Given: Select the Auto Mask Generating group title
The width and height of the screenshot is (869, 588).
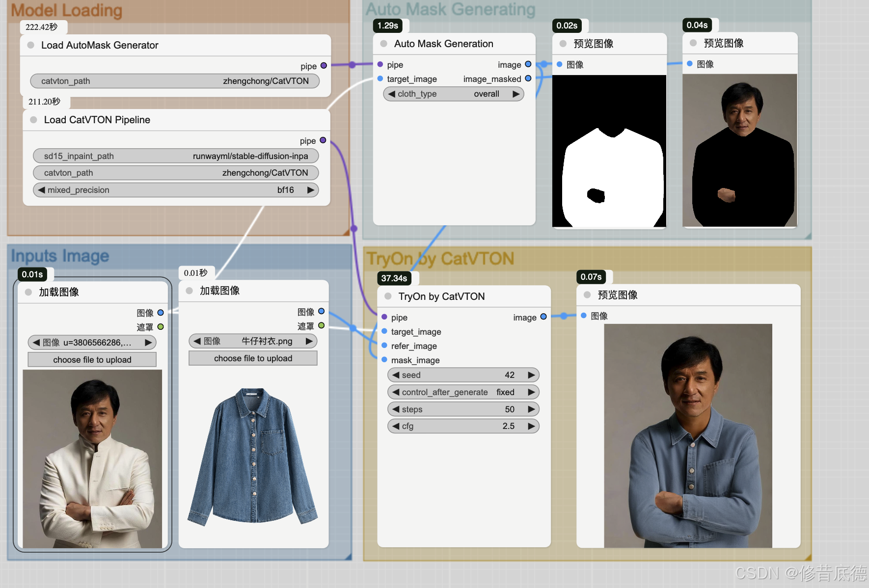Looking at the screenshot, I should [x=451, y=9].
